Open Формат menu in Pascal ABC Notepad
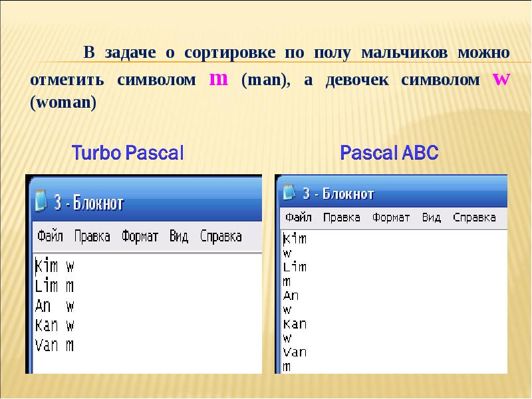This screenshot has height=399, width=532. pos(391,217)
